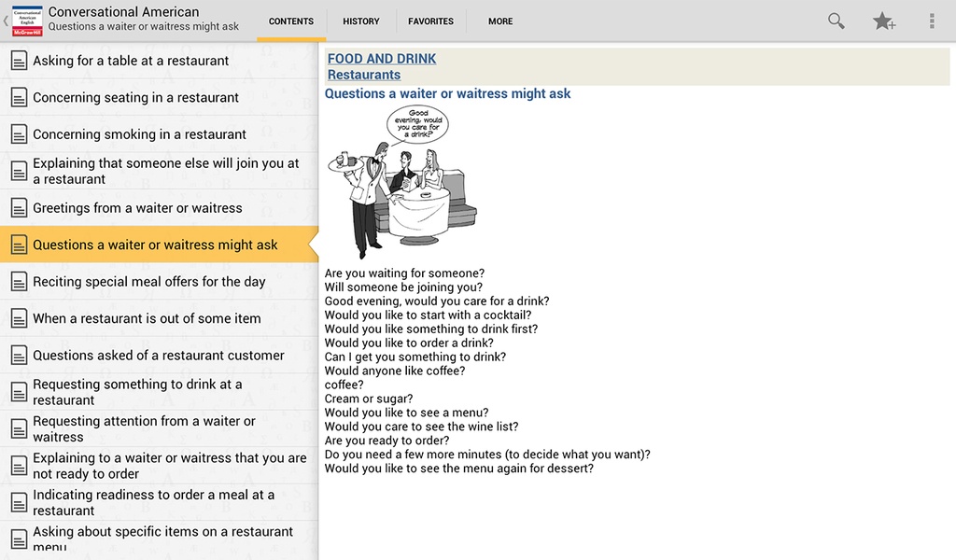Tap the phrase 'Would anyone like coffee?'
Screen dimensions: 956x560
pos(395,371)
